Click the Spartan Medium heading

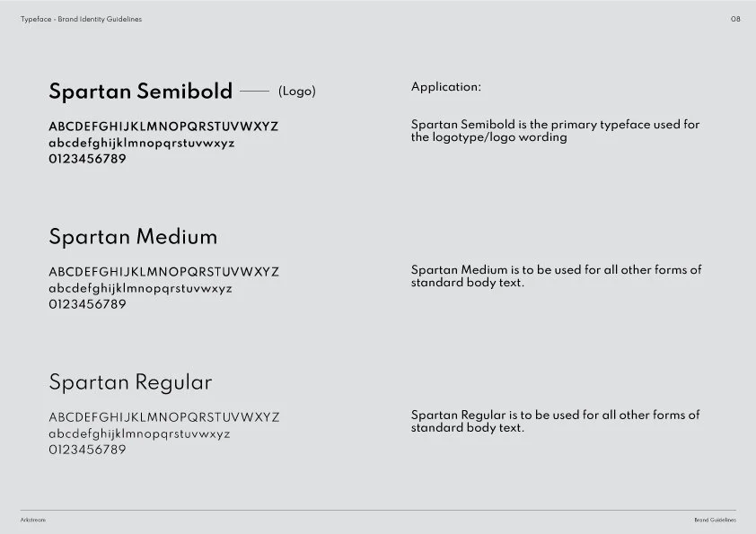click(133, 237)
